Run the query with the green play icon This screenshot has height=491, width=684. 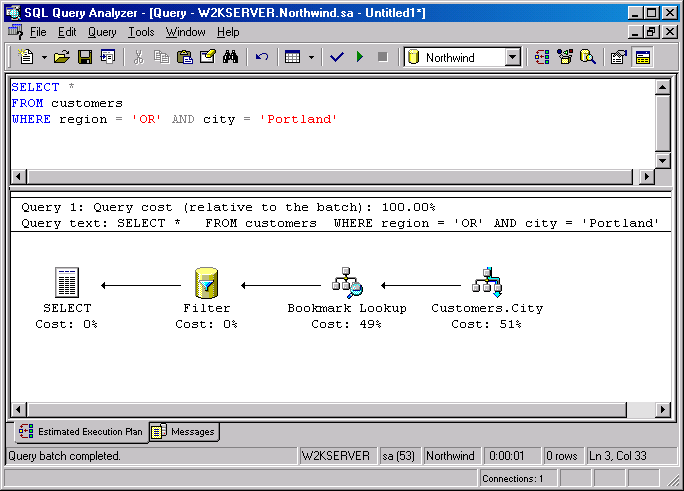coord(359,57)
